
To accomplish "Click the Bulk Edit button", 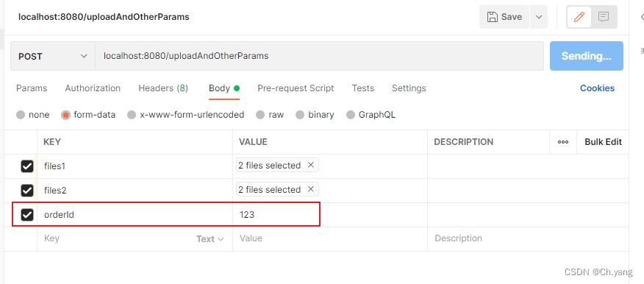I will pyautogui.click(x=603, y=142).
